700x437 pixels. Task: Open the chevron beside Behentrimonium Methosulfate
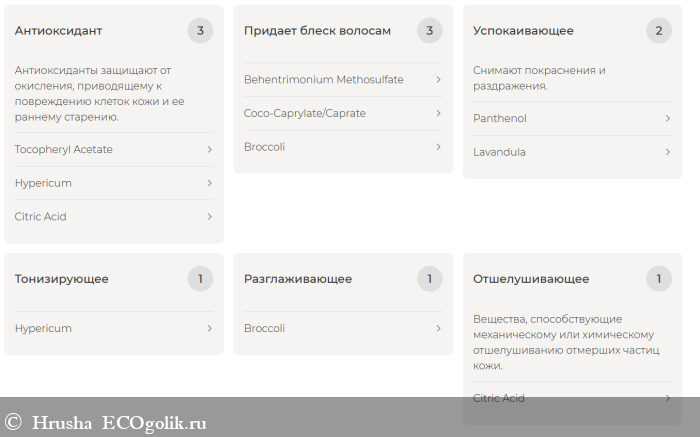pos(438,80)
